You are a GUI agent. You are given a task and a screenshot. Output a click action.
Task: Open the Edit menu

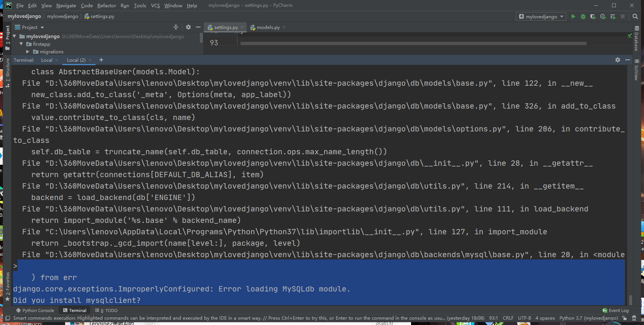point(32,5)
